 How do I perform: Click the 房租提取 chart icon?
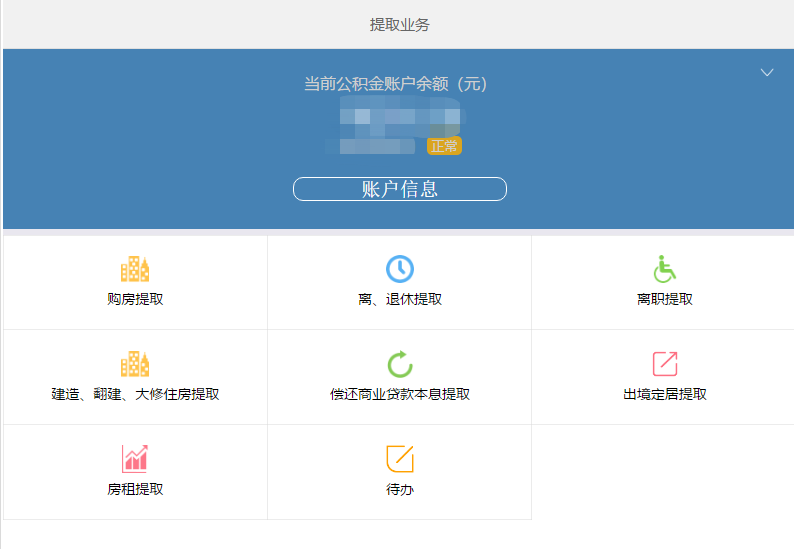click(135, 459)
